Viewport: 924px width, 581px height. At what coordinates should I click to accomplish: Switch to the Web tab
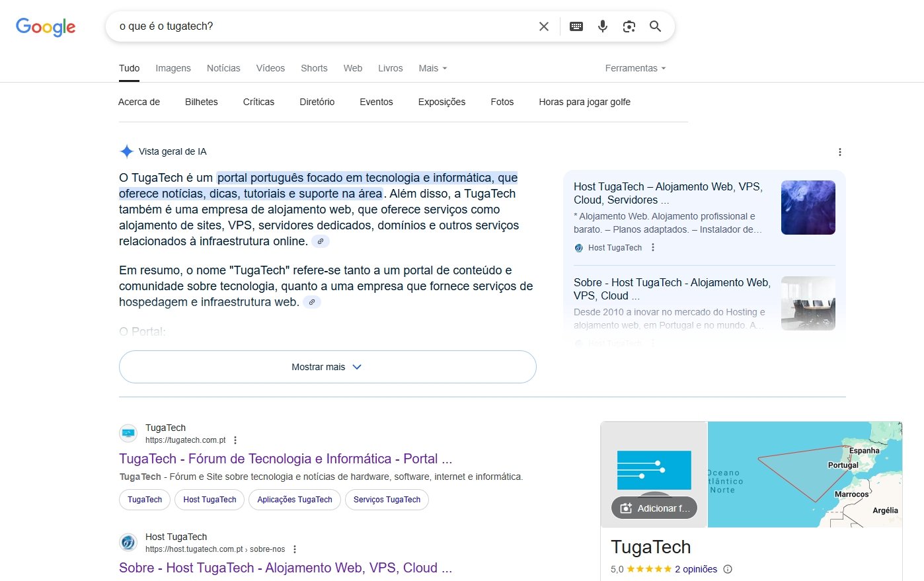(353, 68)
